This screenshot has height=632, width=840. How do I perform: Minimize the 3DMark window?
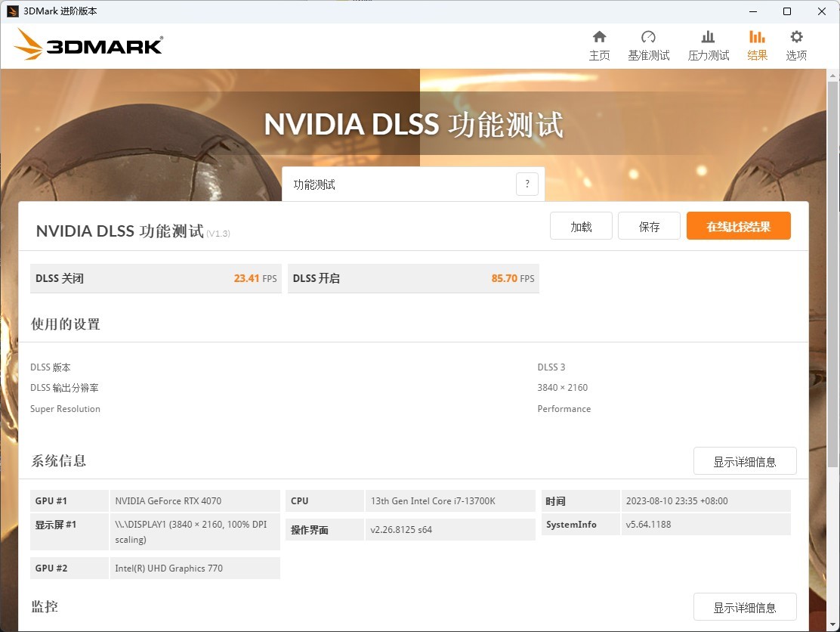click(x=752, y=11)
